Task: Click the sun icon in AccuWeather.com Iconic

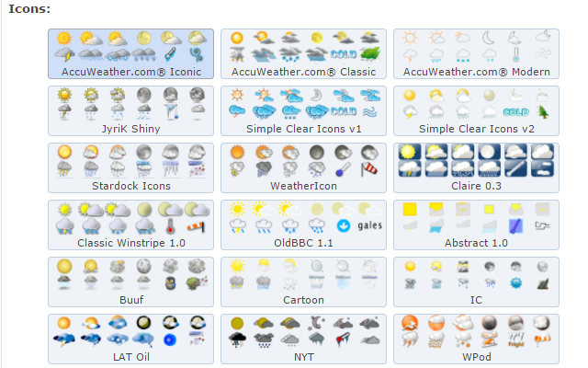Action: point(63,39)
